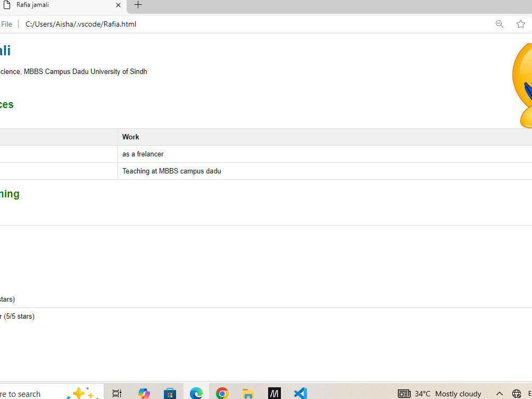Open network globe icon in system tray
The height and width of the screenshot is (399, 532).
pyautogui.click(x=517, y=394)
